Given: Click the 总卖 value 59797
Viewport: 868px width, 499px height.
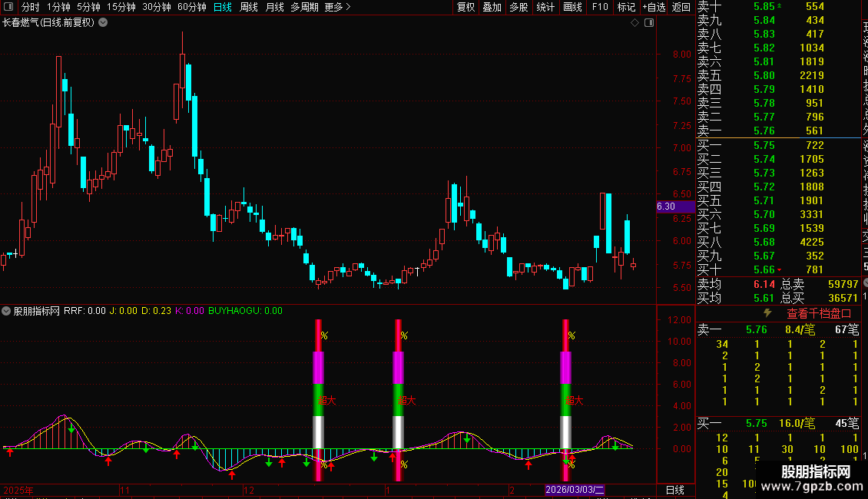Looking at the screenshot, I should click(x=843, y=284).
